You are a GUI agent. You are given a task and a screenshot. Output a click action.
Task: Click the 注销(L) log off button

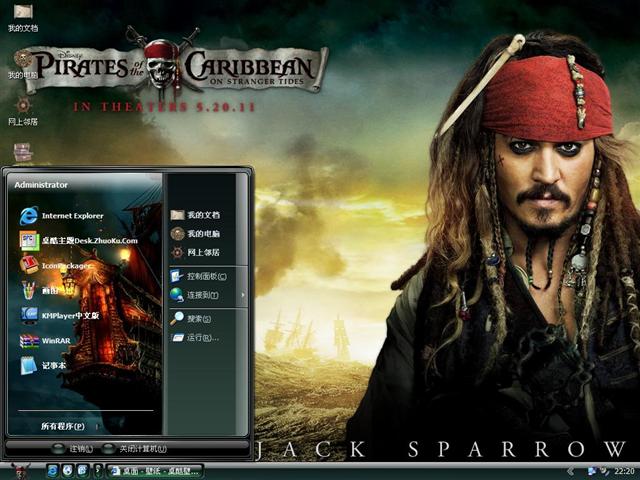(73, 449)
